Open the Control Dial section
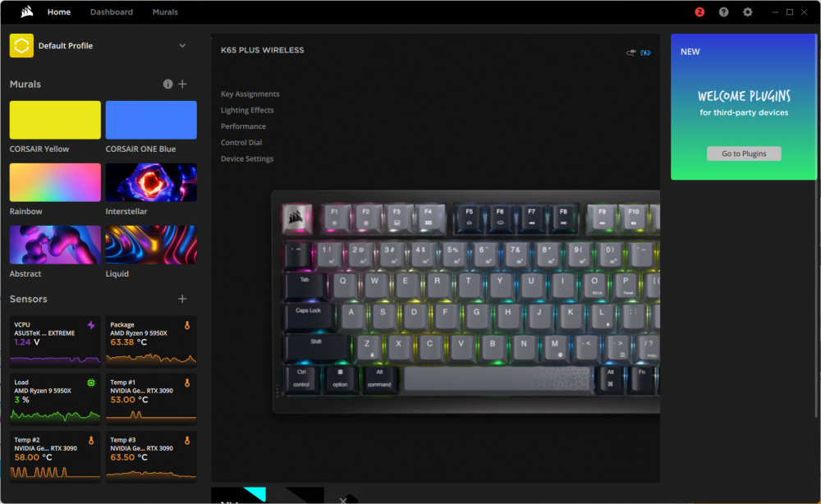Image resolution: width=821 pixels, height=504 pixels. tap(241, 142)
